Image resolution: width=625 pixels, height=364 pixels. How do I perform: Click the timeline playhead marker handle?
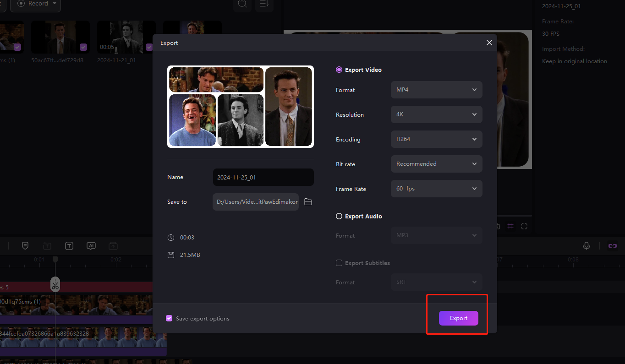point(55,259)
